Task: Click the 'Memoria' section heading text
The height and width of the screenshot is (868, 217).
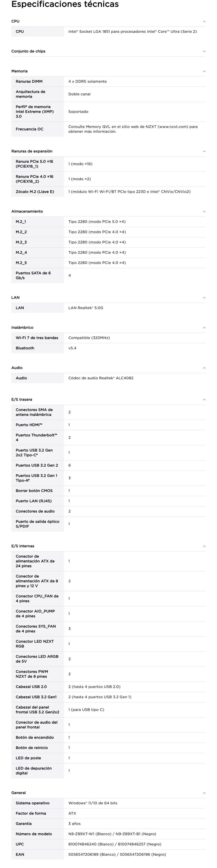Action: (x=20, y=71)
